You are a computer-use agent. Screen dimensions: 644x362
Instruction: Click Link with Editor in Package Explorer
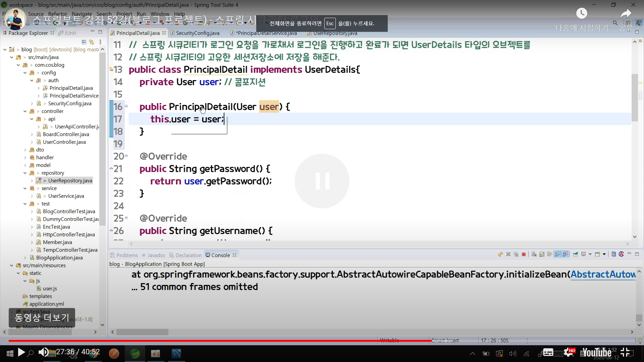point(92,42)
